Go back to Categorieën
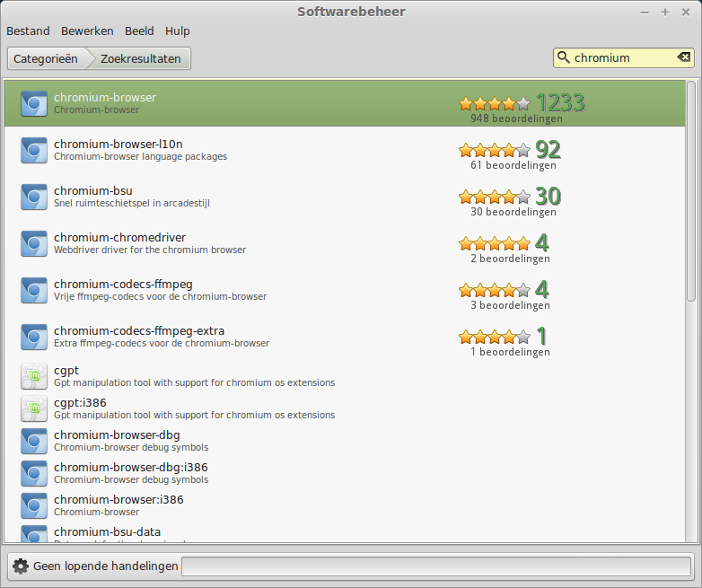Screen dimensions: 702x588 coord(46,58)
